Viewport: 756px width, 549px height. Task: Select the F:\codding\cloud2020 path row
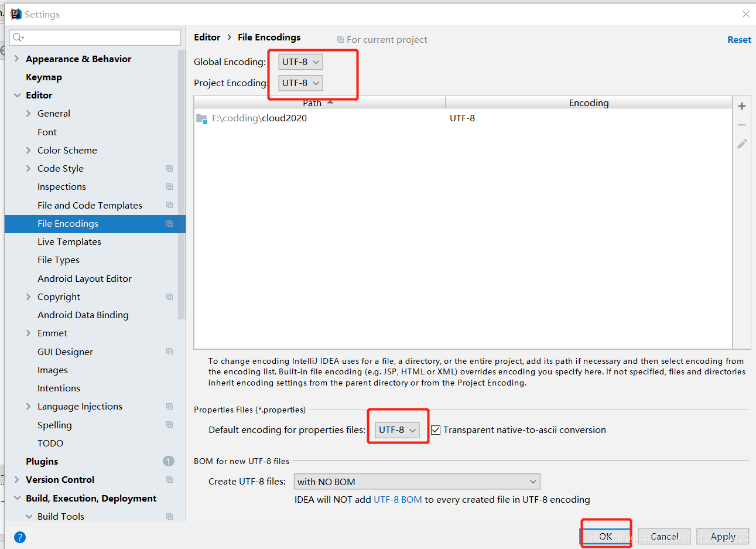click(x=463, y=118)
